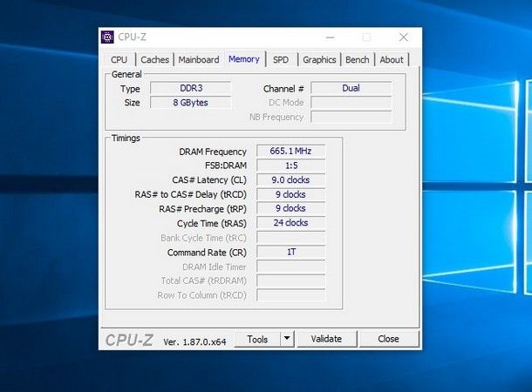Click the CPU-Z window title text
Screen dimensions: 532x392
click(132, 37)
